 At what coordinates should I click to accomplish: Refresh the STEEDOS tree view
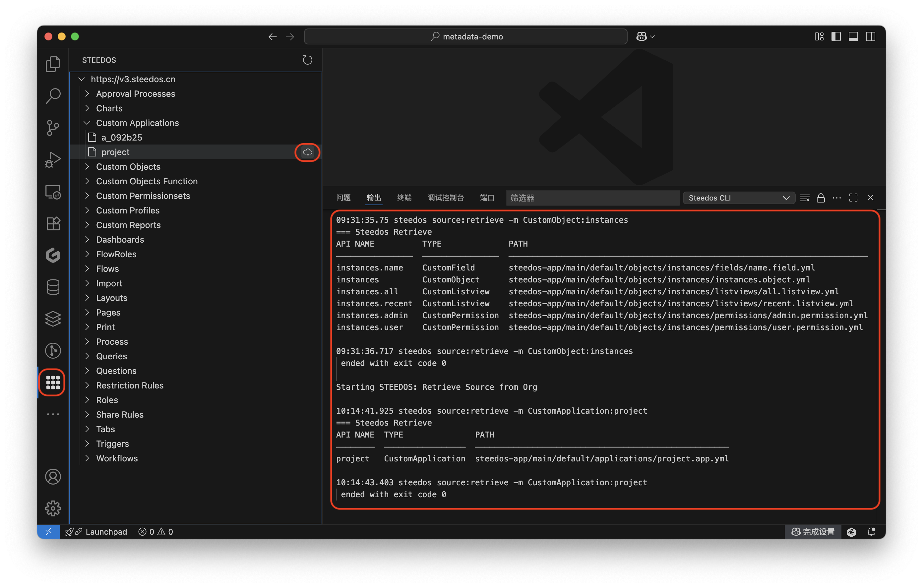click(x=307, y=60)
